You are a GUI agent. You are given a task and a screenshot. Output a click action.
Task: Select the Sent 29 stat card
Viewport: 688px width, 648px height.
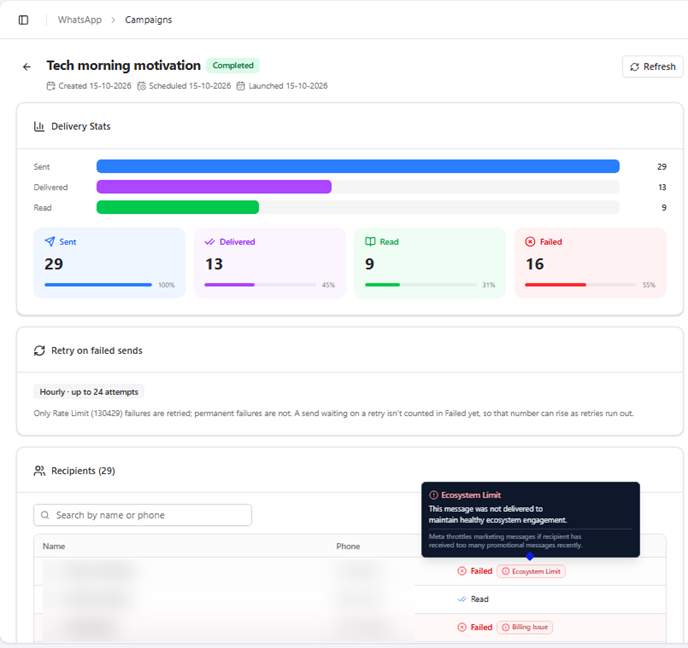click(109, 263)
